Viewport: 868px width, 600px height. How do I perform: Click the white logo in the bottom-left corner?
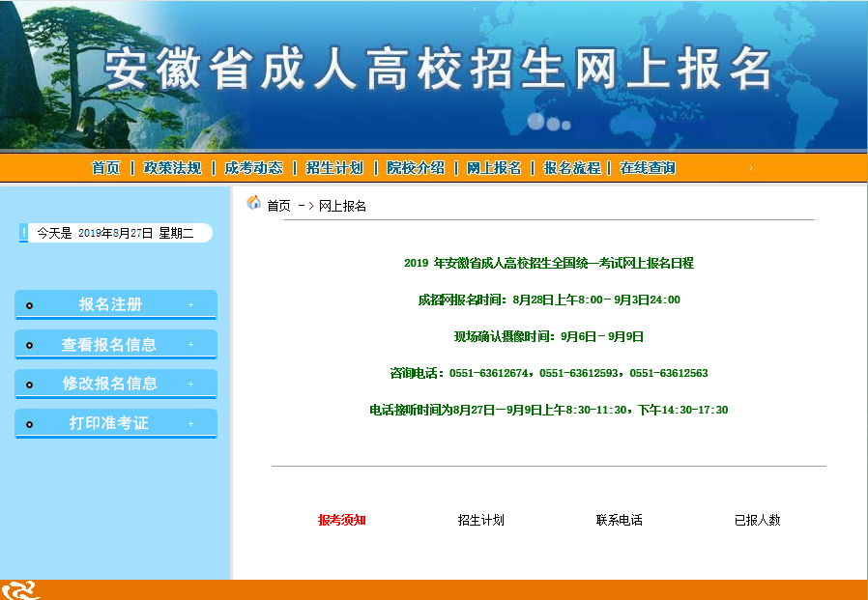(20, 589)
